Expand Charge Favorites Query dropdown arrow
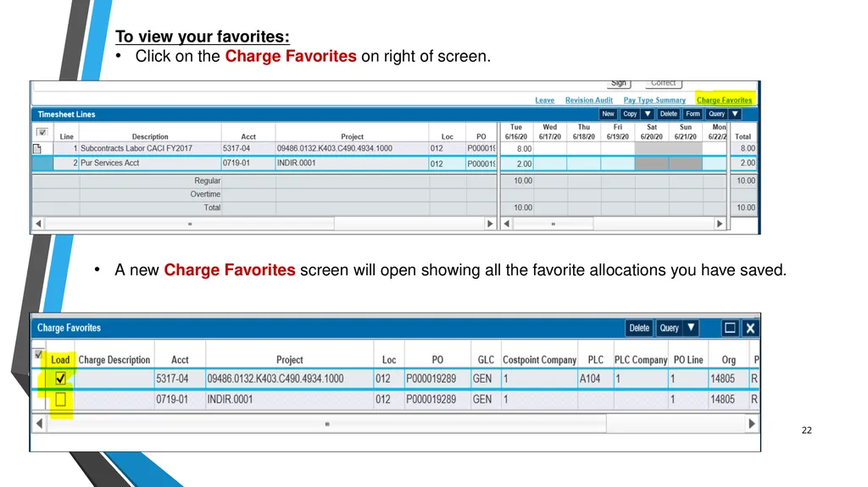This screenshot has width=868, height=487. pos(691,328)
